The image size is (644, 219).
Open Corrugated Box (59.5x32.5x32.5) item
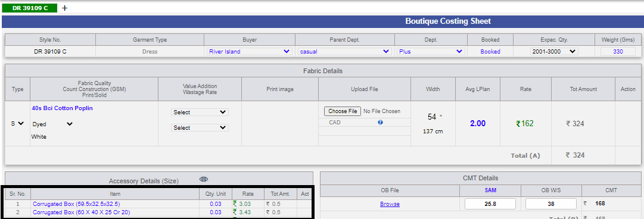click(x=76, y=204)
